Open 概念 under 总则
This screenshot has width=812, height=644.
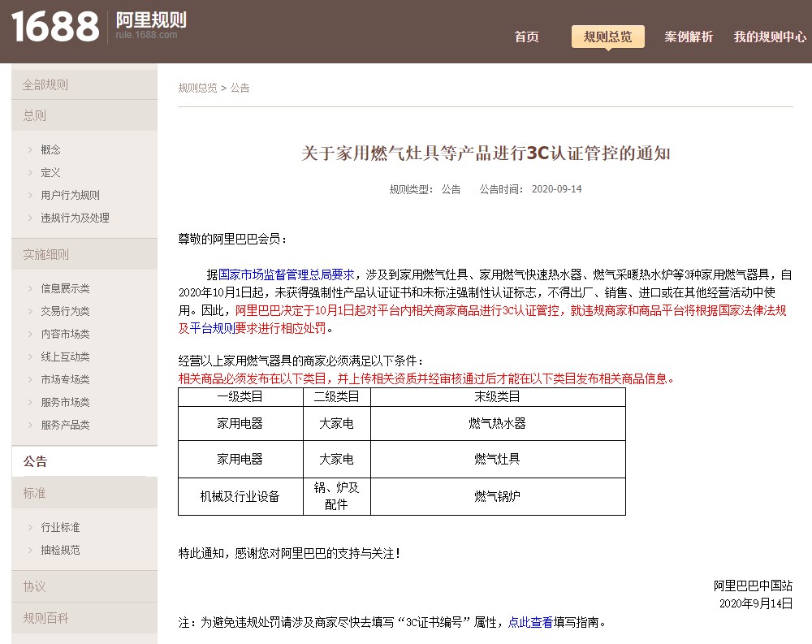point(50,149)
